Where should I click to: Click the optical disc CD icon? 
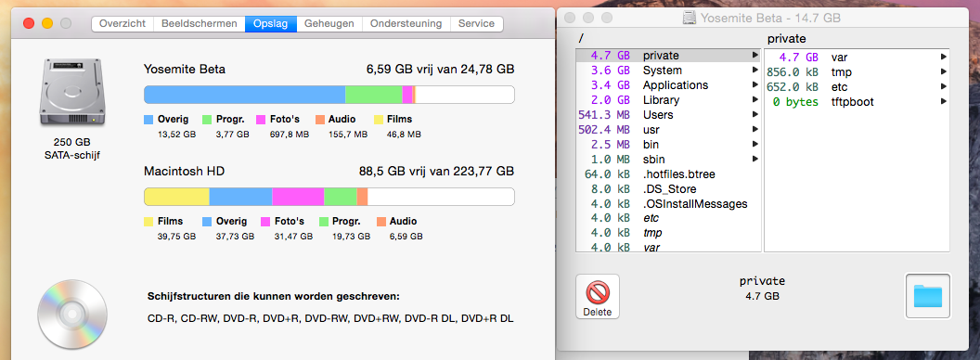71,314
